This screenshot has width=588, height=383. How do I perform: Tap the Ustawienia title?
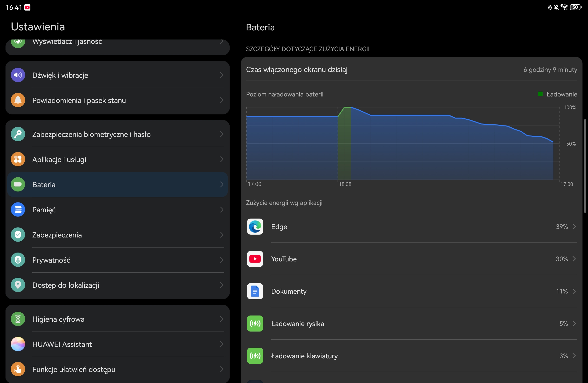pos(38,27)
